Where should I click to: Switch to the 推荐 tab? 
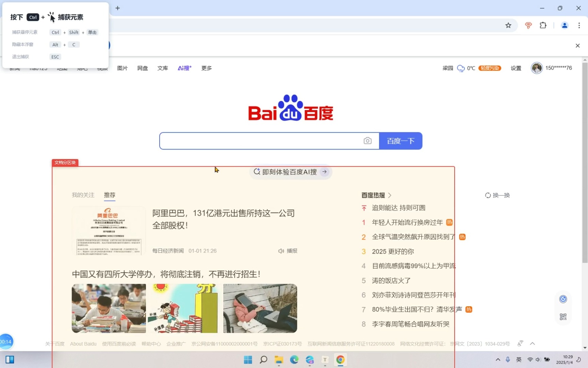coord(109,195)
